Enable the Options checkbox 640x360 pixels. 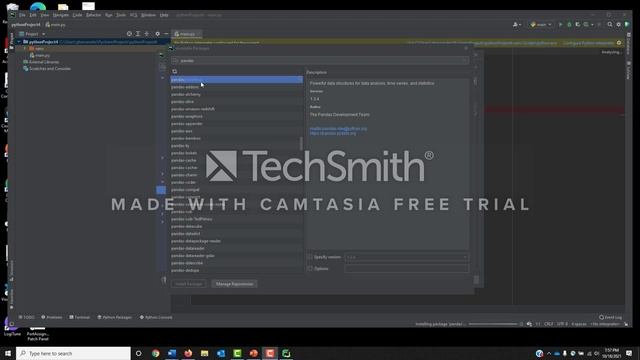tap(310, 269)
